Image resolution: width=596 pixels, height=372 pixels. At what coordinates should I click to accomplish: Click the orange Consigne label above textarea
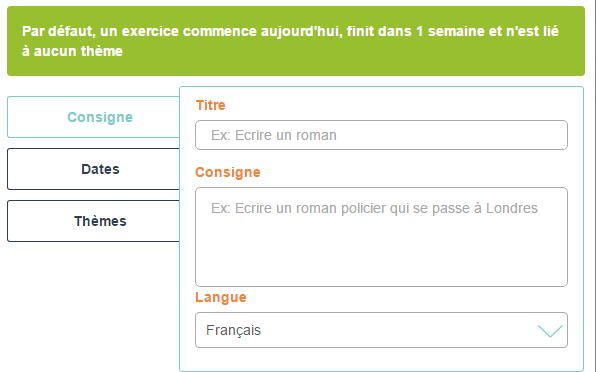228,172
